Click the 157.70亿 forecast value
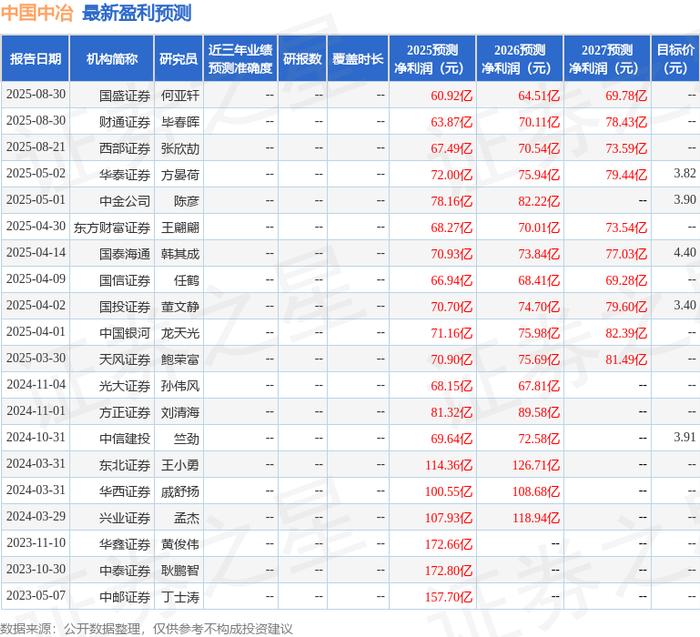The width and height of the screenshot is (700, 637). [x=448, y=596]
